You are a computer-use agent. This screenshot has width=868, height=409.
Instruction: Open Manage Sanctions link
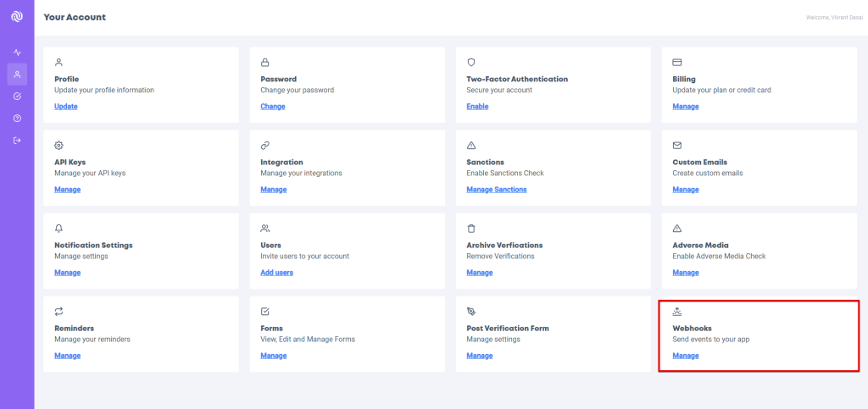pos(496,190)
